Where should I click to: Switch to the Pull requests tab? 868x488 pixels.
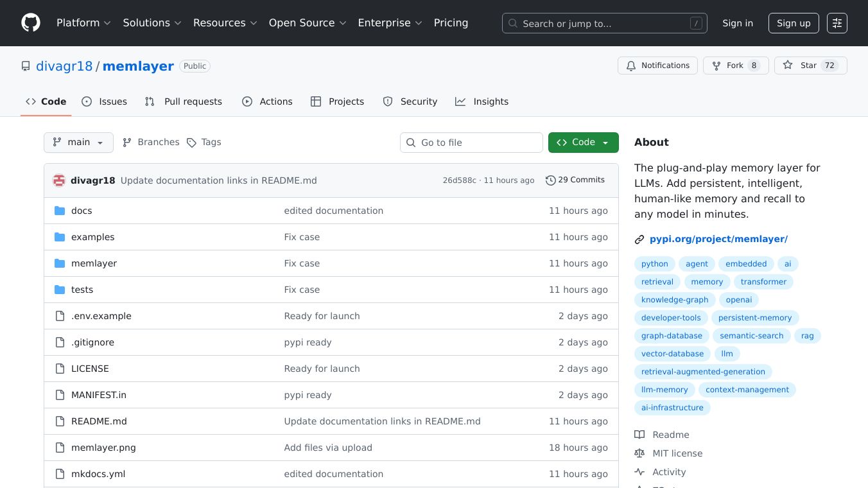pyautogui.click(x=184, y=101)
